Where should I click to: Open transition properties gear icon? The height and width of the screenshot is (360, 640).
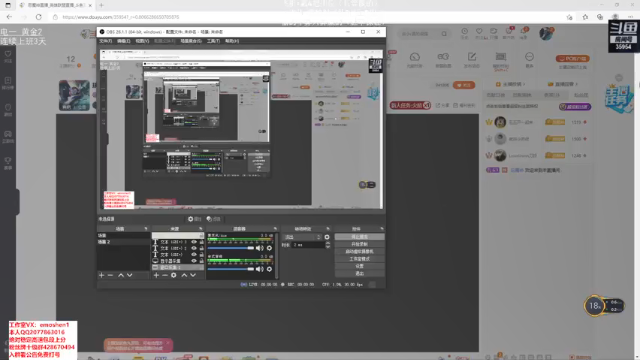pyautogui.click(x=327, y=237)
